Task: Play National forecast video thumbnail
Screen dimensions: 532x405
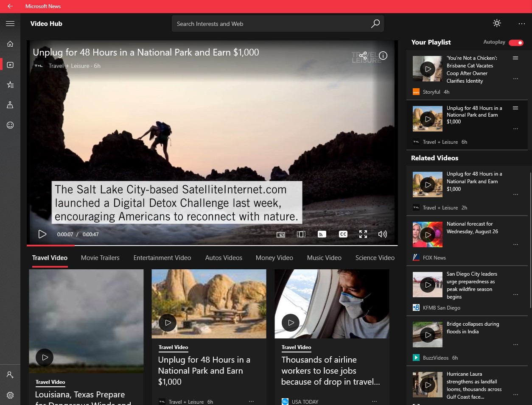Action: pyautogui.click(x=428, y=235)
